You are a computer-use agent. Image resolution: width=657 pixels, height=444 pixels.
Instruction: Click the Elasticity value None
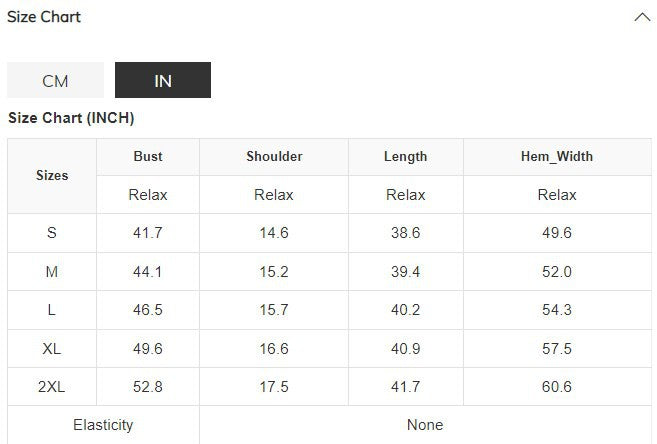(x=425, y=425)
